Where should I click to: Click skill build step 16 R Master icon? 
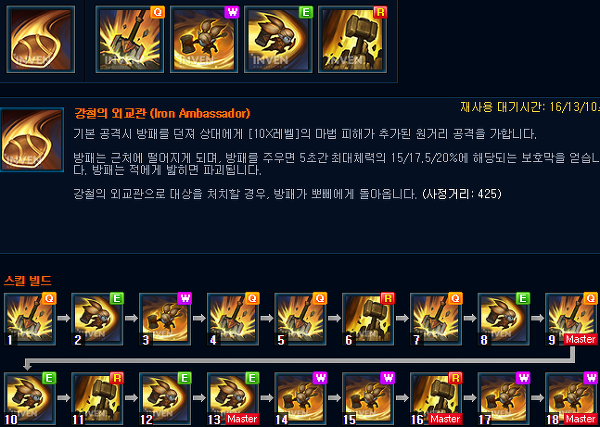(436, 399)
